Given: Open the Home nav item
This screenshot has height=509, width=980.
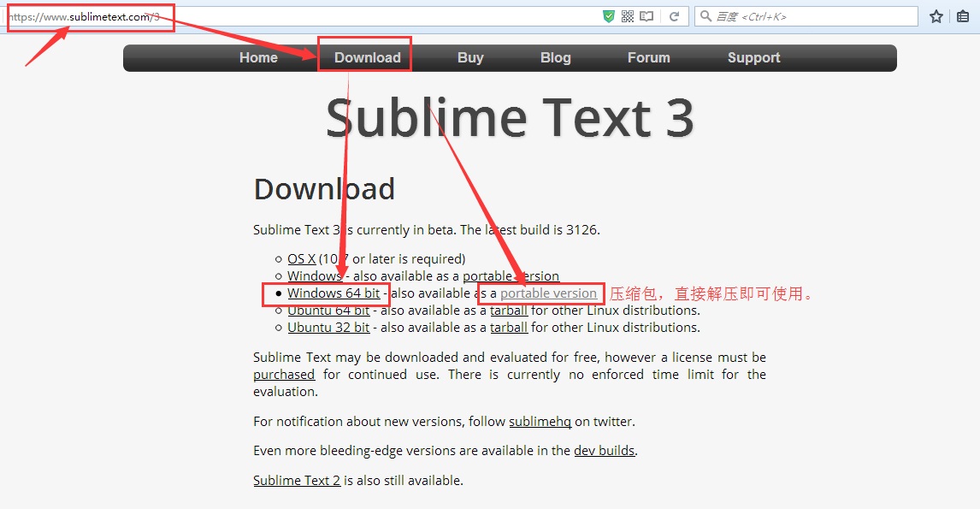Looking at the screenshot, I should [258, 57].
